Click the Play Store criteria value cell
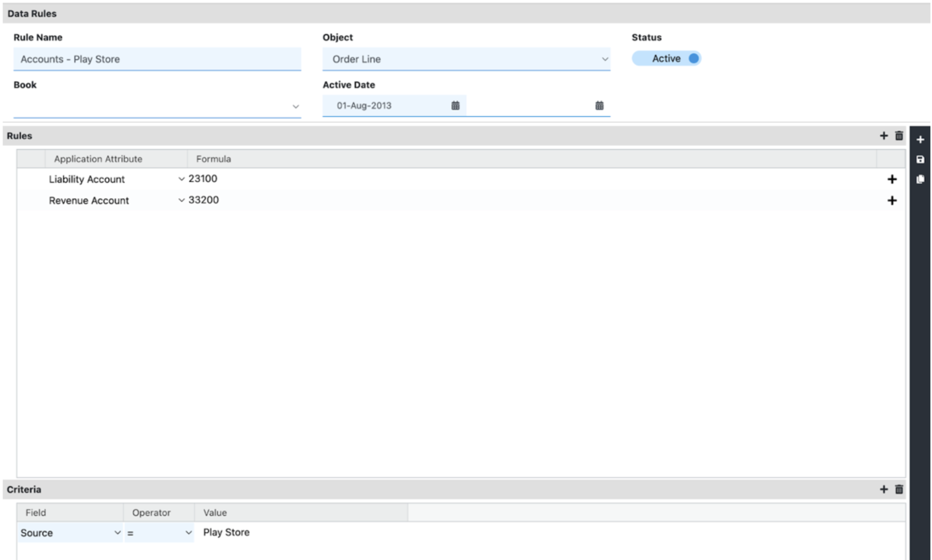Viewport: 932px width, 560px height. point(226,532)
